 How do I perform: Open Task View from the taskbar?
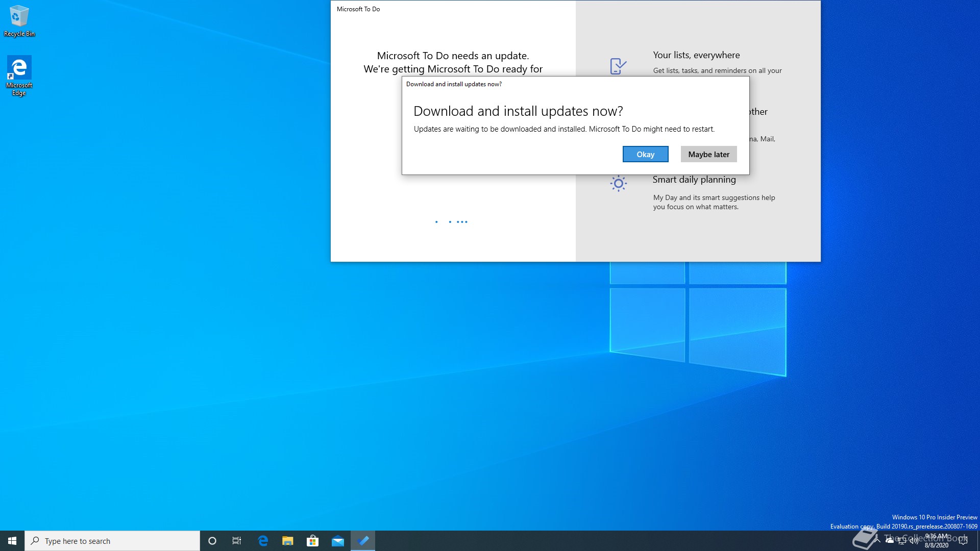(x=237, y=541)
